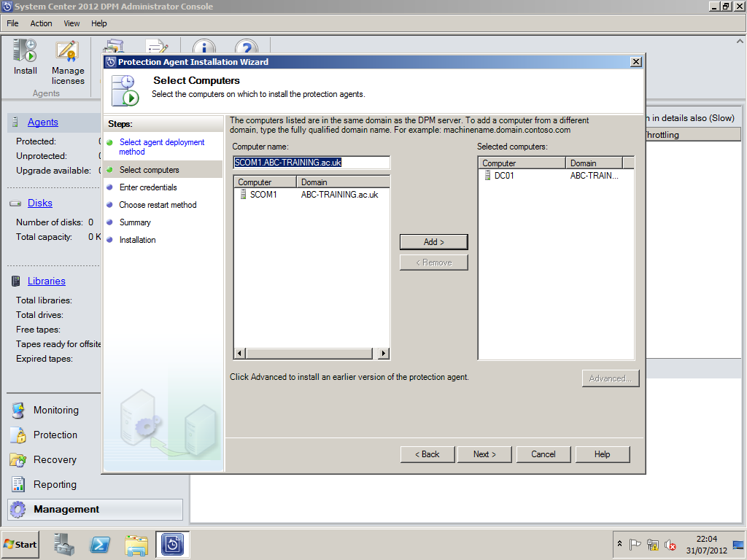Open the Libraries link
The image size is (747, 560).
(46, 281)
